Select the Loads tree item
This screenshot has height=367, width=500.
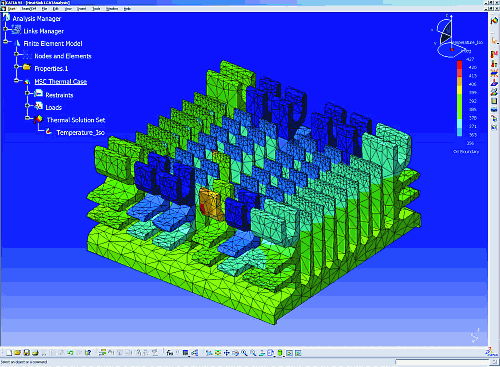(53, 107)
